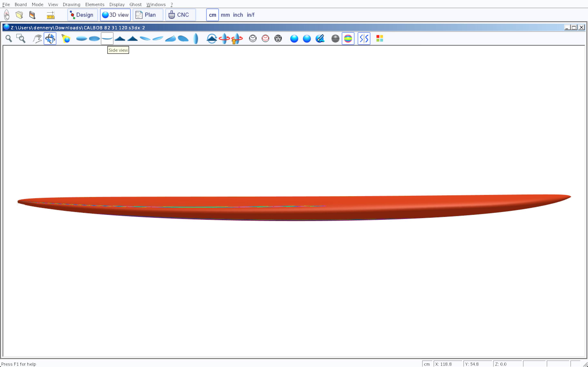
Task: Click the black wireframe mesh sphere icon
Action: coord(278,39)
